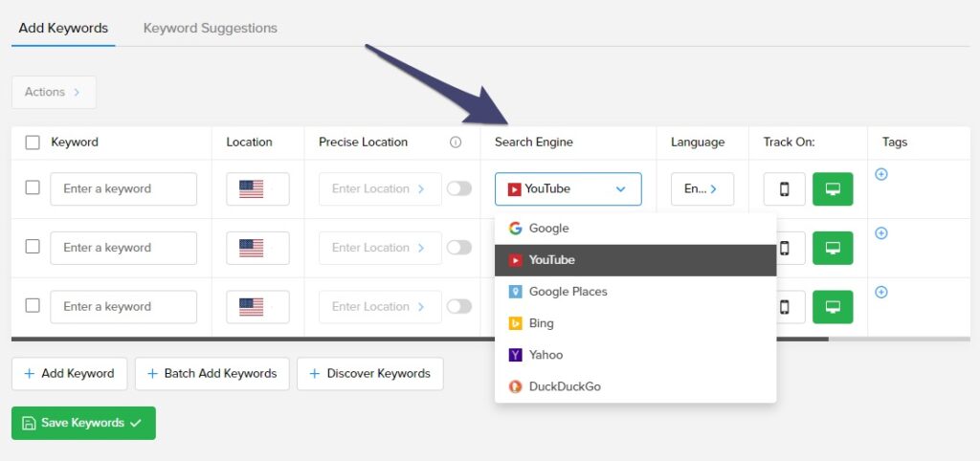Choose Bing from the search engine list
The image size is (980, 461).
point(635,323)
